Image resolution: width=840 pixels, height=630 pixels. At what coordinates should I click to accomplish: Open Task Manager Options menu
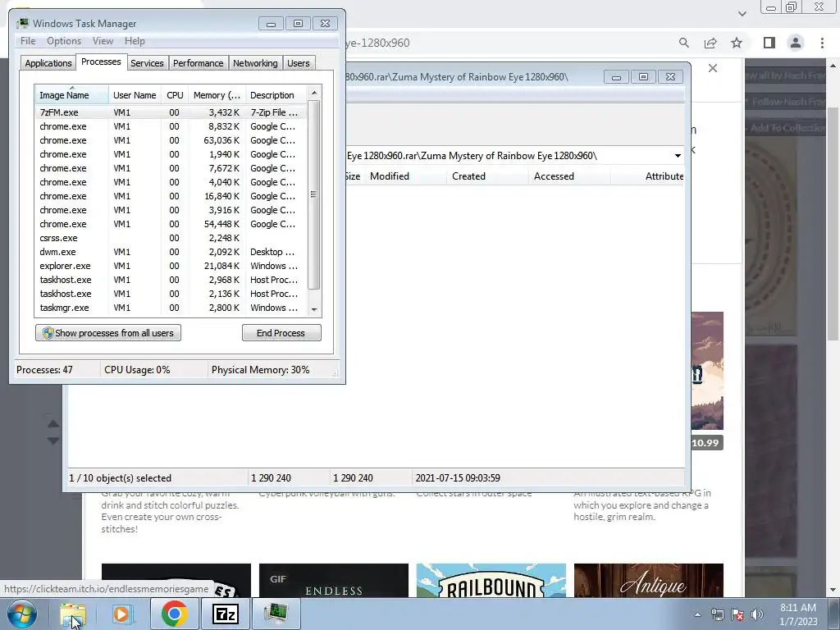coord(64,41)
